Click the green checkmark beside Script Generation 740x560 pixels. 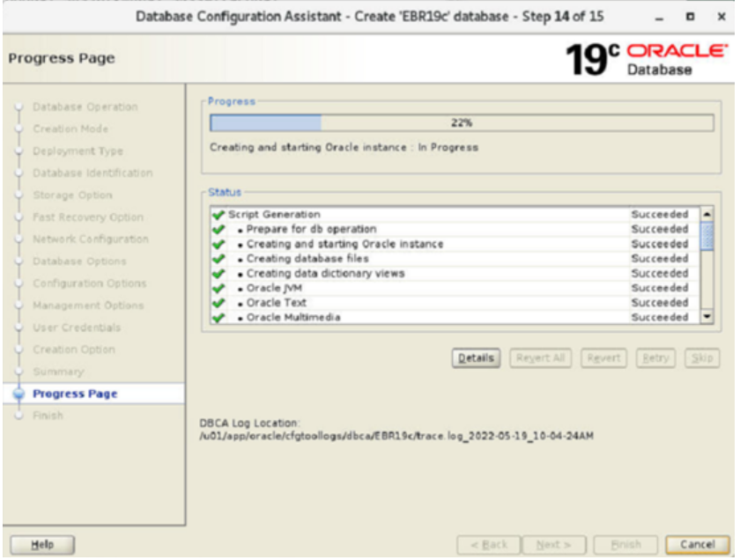tap(218, 215)
